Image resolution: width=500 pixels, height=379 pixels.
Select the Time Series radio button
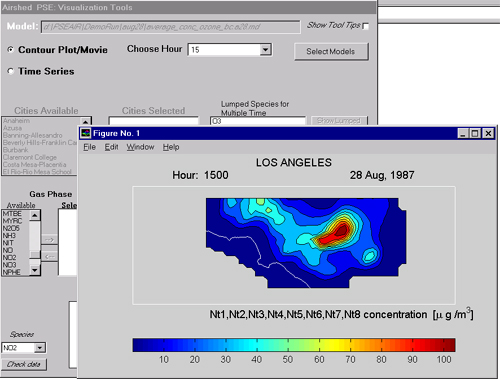(11, 71)
